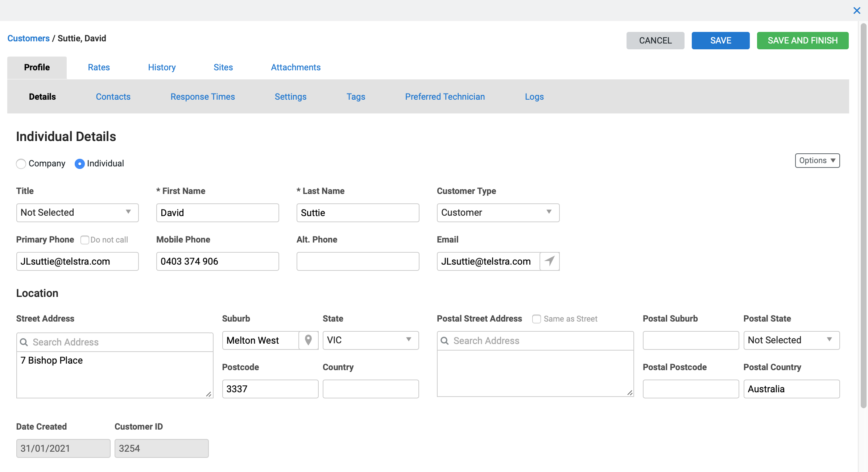Click the suburb map pin icon

point(308,340)
